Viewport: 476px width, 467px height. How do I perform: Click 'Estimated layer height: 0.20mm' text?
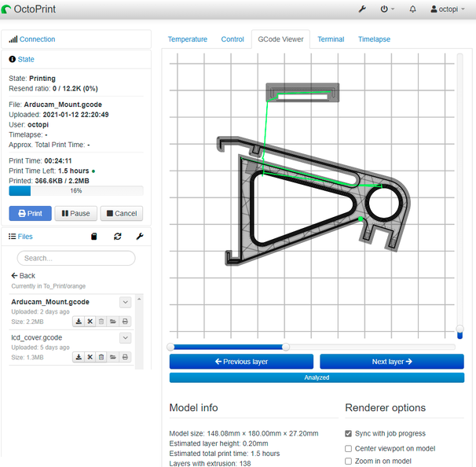218,443
